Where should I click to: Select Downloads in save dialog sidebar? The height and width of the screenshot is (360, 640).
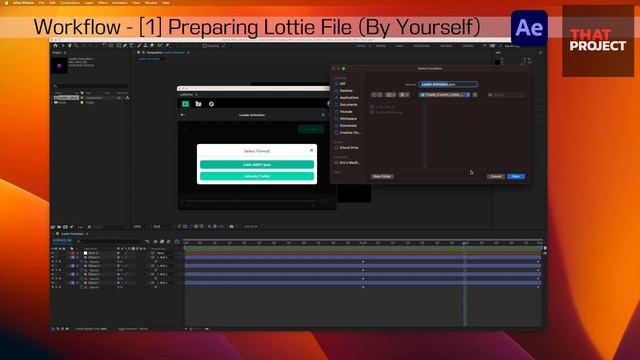tap(348, 126)
